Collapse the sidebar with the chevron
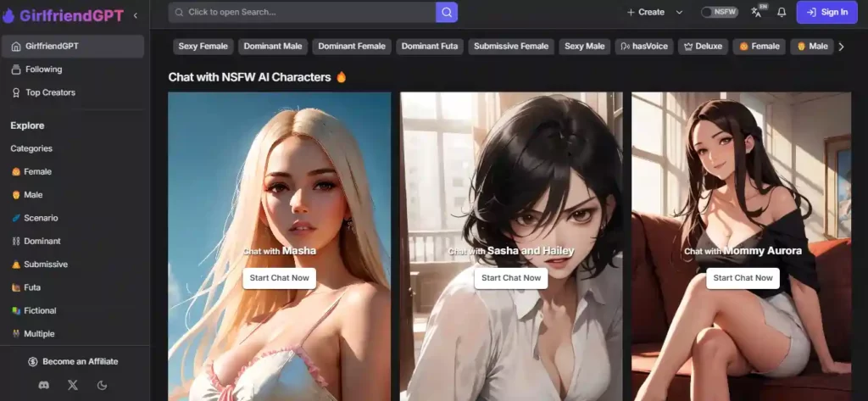This screenshot has width=868, height=401. [x=136, y=15]
